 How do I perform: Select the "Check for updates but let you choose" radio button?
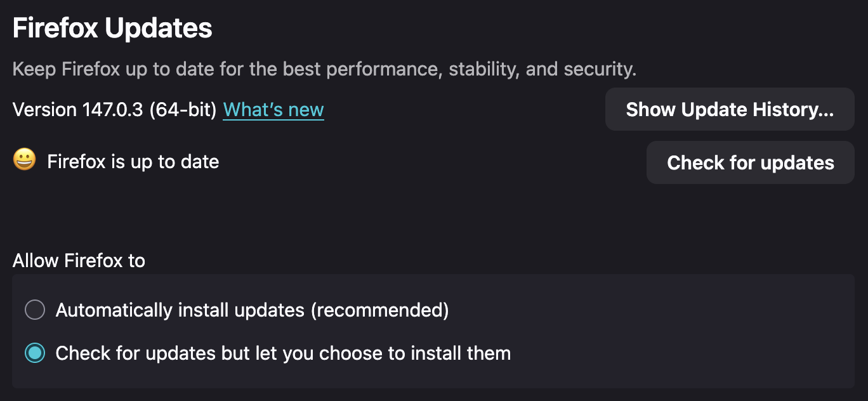(35, 353)
